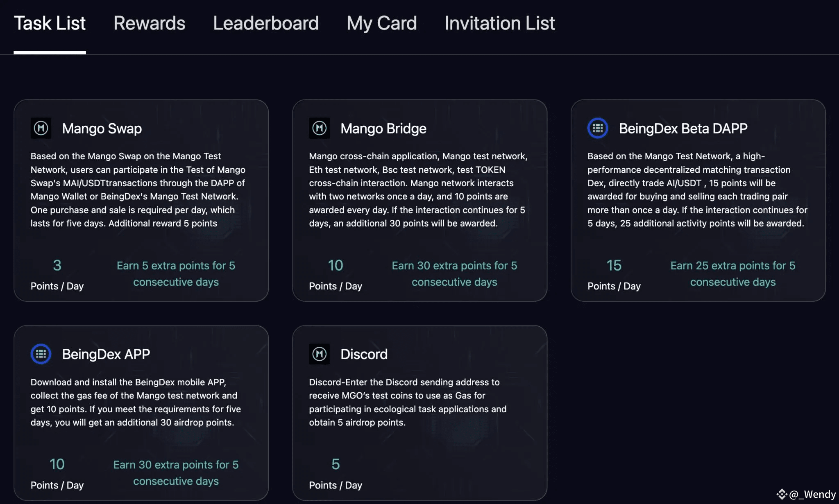Click the Discord card logo icon
This screenshot has height=504, width=839.
319,354
